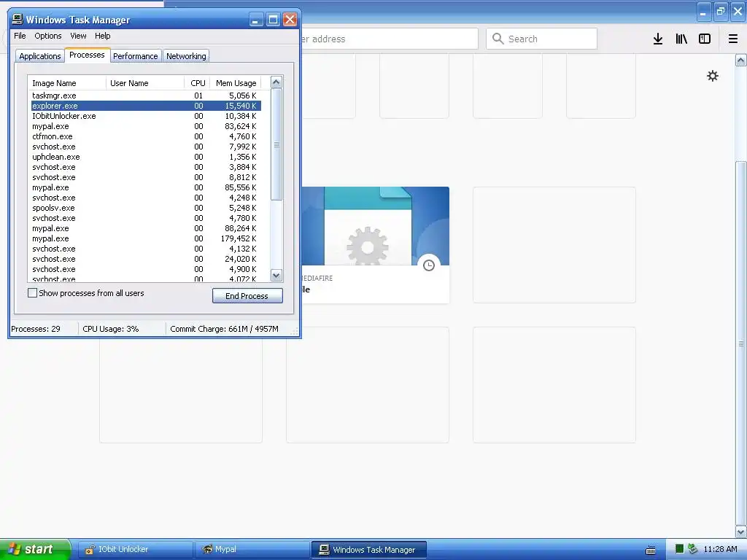Open the Library icon in Mypal toolbar
This screenshot has width=747, height=560.
(681, 39)
